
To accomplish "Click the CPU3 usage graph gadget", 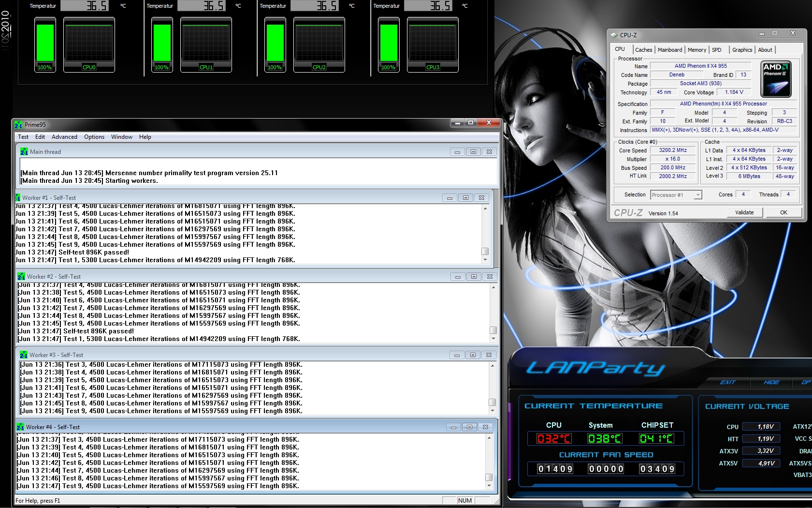I will (433, 45).
